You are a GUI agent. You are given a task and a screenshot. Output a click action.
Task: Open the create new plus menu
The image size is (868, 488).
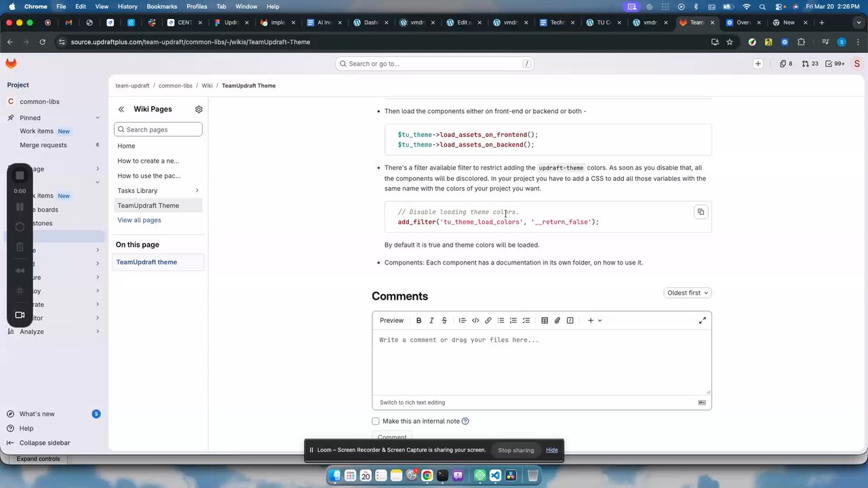pos(758,64)
